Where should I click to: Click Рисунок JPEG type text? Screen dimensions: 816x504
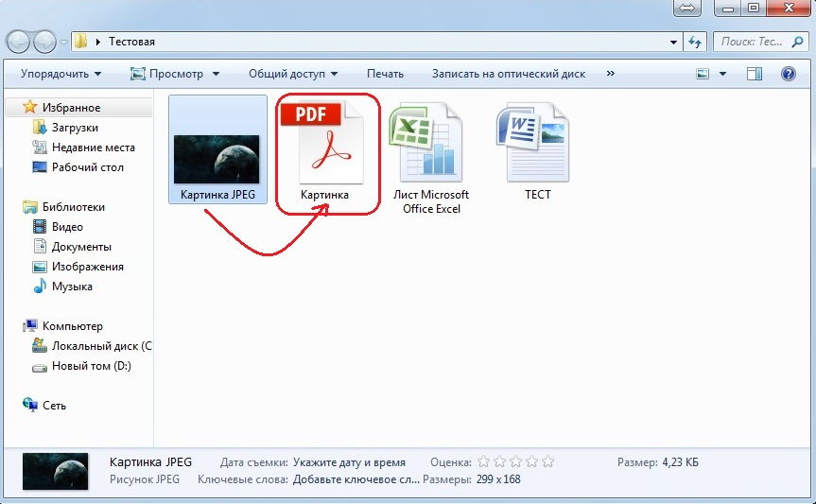(x=144, y=479)
